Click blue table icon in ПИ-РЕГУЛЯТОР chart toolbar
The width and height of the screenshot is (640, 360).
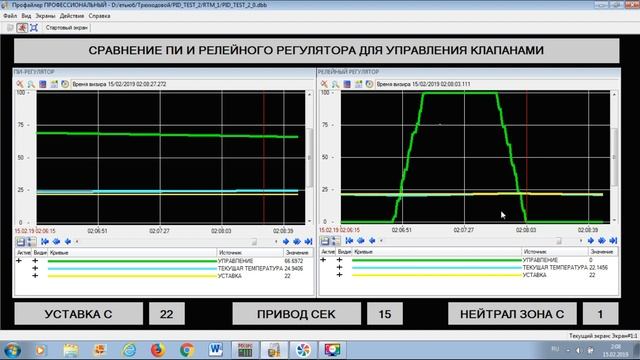pos(42,84)
